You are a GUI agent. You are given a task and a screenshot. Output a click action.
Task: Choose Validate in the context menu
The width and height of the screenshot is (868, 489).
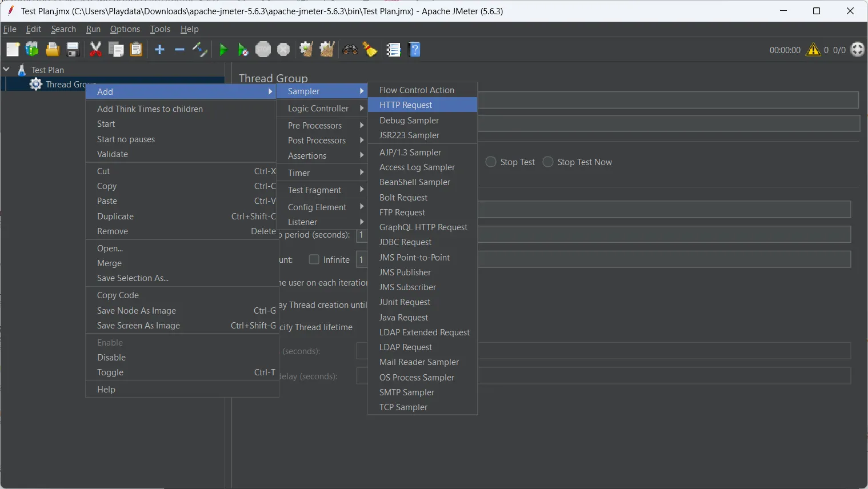182,154
